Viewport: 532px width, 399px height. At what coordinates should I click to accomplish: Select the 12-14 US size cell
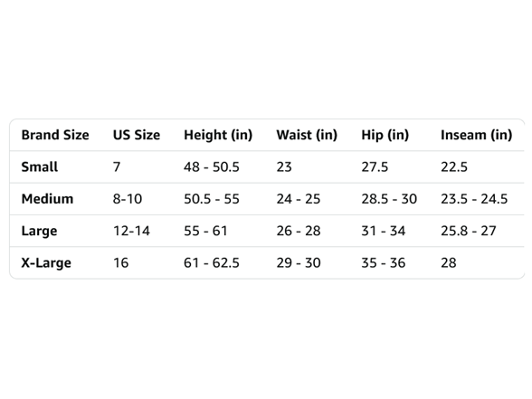[131, 231]
